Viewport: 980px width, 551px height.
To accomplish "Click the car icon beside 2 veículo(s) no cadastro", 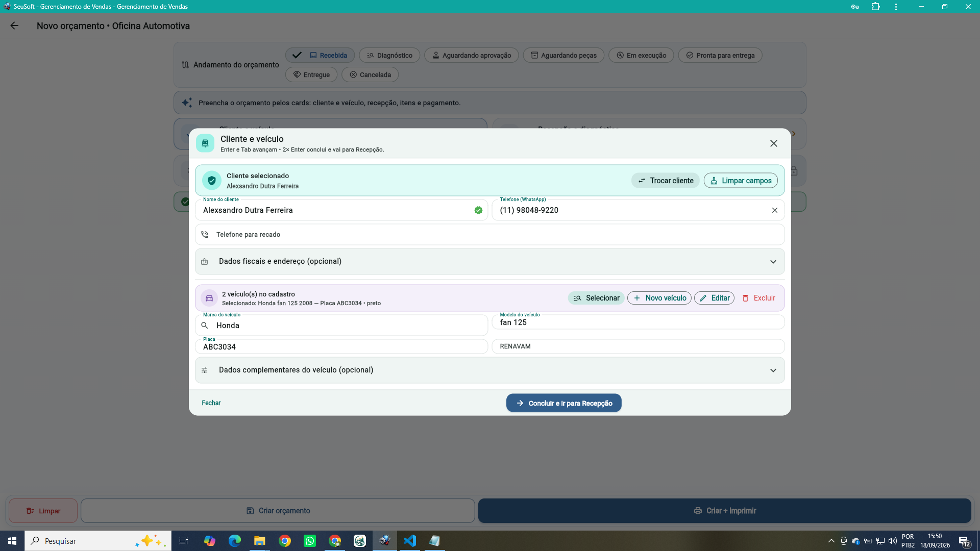I will coord(209,298).
